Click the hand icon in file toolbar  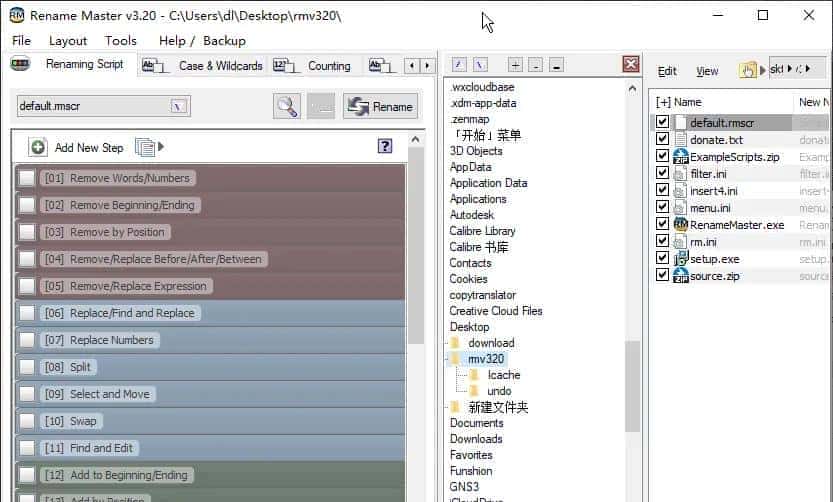point(747,70)
